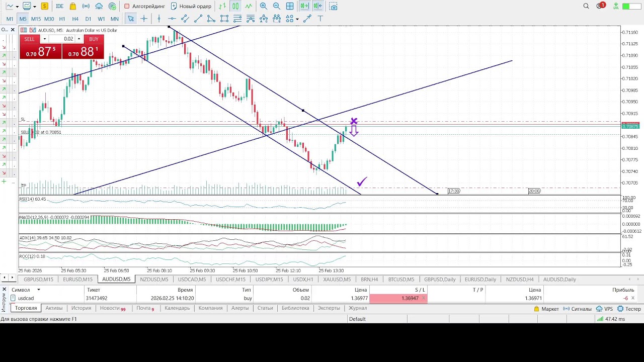Select the text label T tool
The height and width of the screenshot is (362, 644).
pos(320,19)
